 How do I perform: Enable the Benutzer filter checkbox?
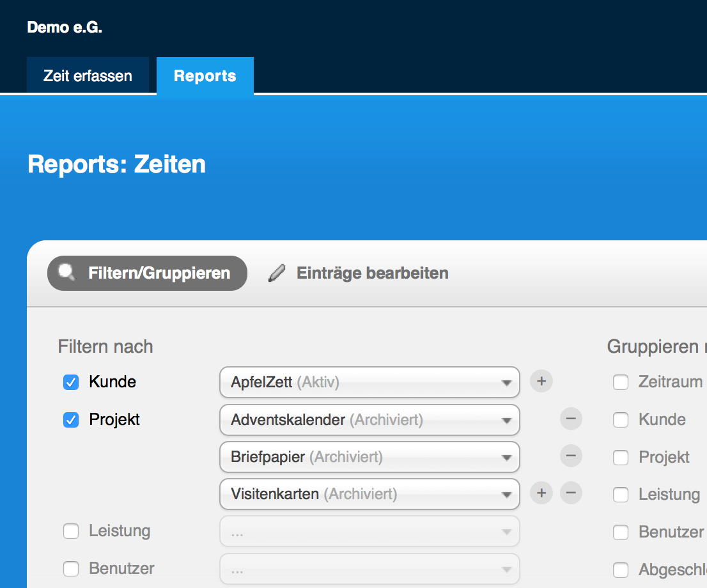tap(71, 569)
